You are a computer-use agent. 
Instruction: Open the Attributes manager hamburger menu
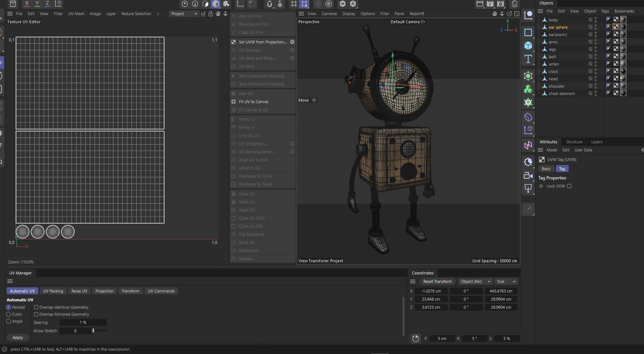[540, 150]
